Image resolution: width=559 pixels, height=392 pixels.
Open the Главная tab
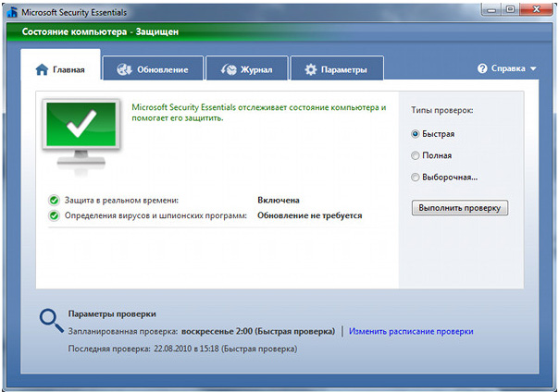point(60,67)
